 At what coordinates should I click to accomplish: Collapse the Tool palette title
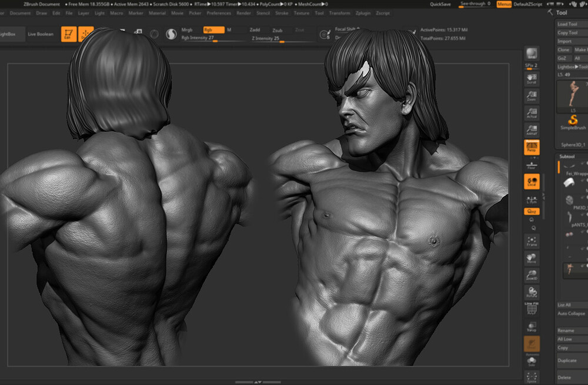pos(562,12)
